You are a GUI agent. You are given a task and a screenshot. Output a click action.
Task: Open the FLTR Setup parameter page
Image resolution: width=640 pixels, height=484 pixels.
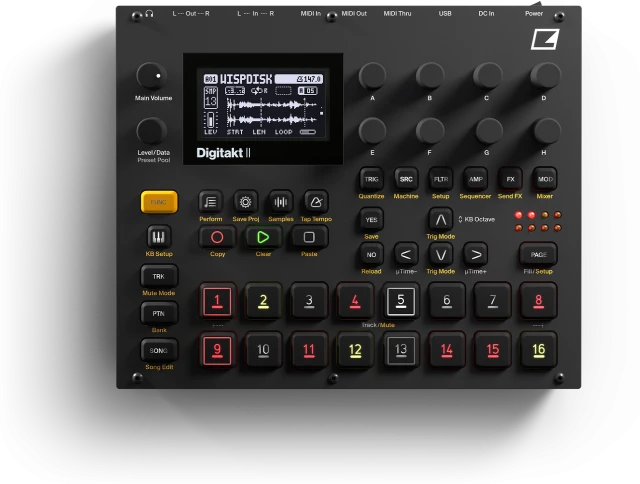point(441,179)
